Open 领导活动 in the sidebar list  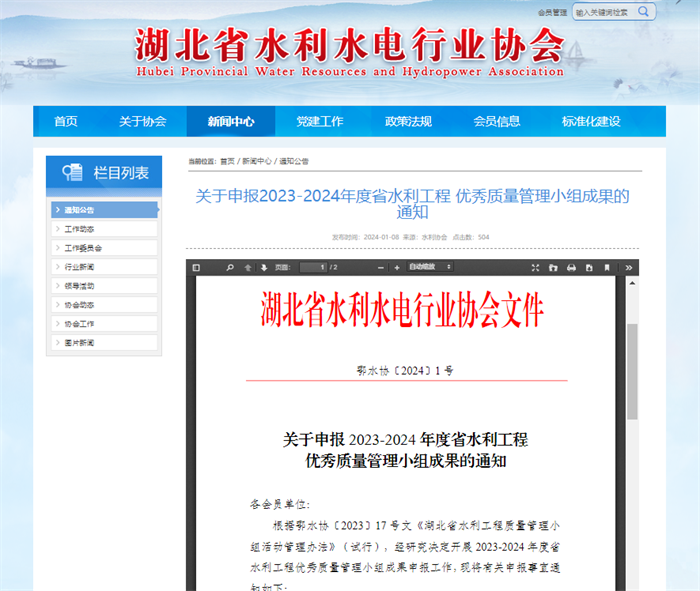(x=104, y=286)
